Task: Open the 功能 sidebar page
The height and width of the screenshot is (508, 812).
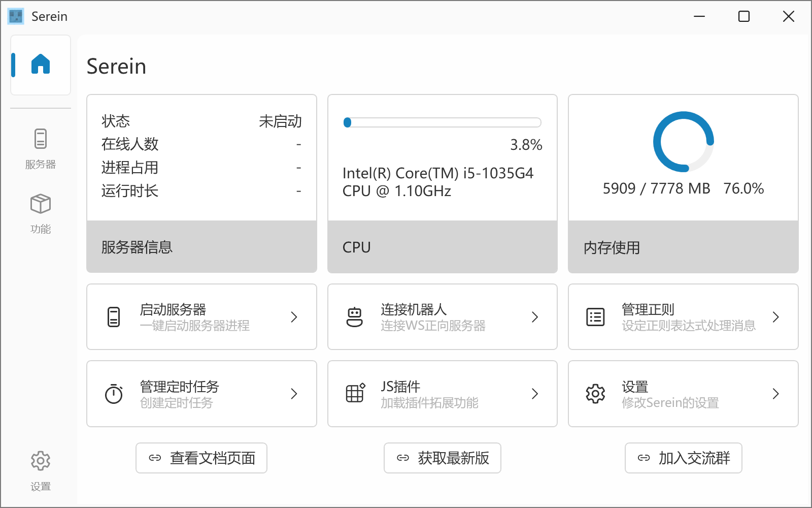Action: (41, 213)
